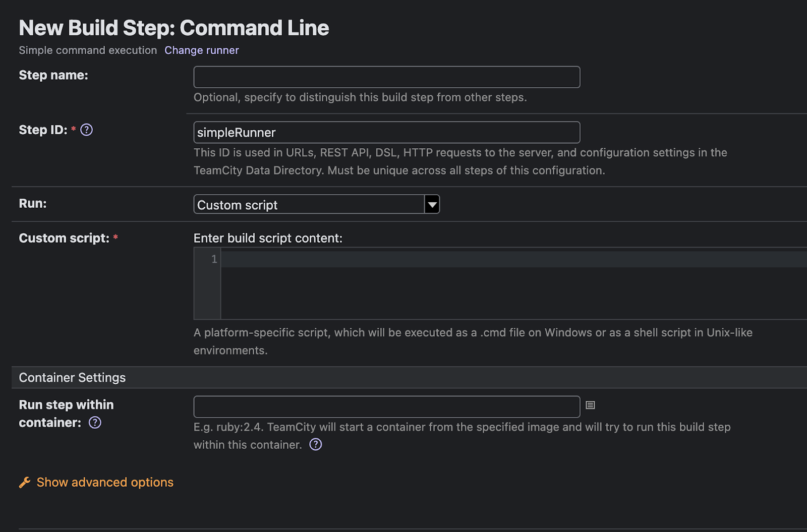Click the 'Enter build script content:' caption

[268, 238]
